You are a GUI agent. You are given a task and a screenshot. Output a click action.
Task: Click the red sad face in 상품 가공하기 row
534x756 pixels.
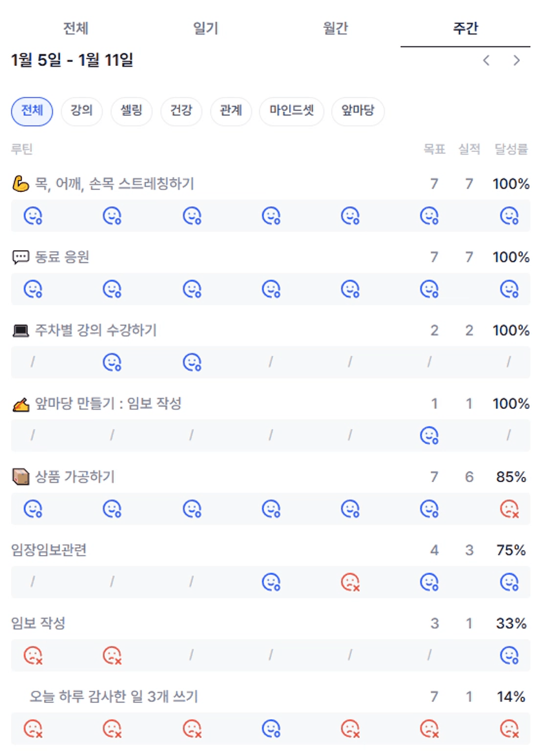[509, 509]
